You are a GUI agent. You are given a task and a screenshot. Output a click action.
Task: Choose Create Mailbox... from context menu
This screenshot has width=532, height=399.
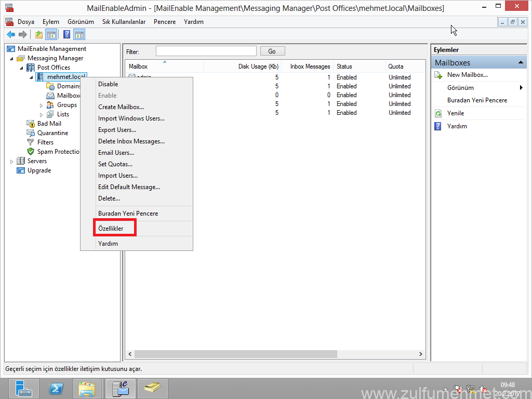121,107
